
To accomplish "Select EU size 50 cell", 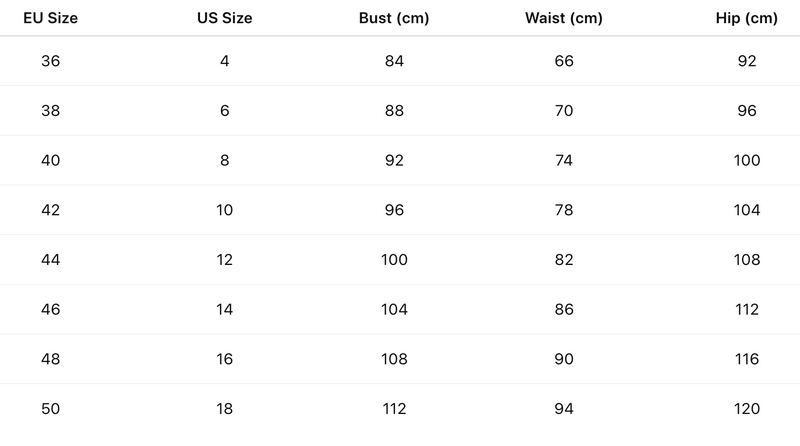I will tap(51, 408).
